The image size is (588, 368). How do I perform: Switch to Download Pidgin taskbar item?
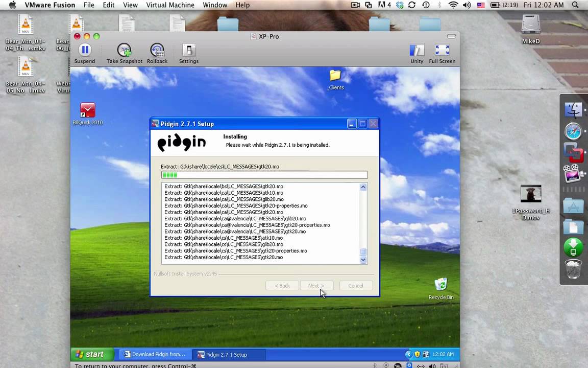click(156, 354)
